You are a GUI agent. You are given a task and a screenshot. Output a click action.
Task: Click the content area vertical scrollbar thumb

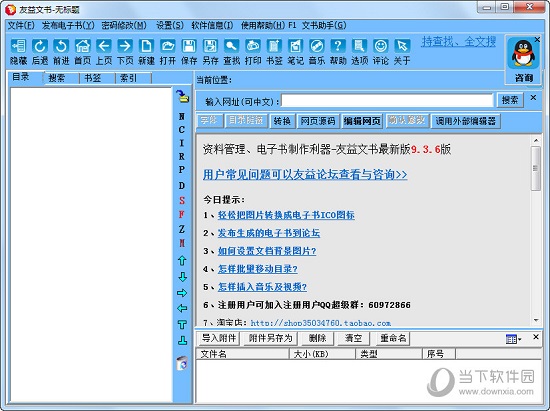[536, 168]
